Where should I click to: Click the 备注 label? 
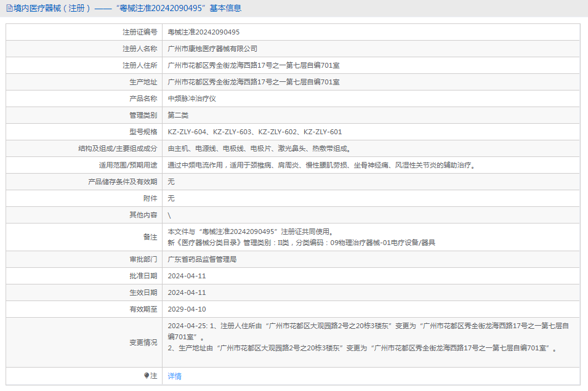pyautogui.click(x=150, y=237)
